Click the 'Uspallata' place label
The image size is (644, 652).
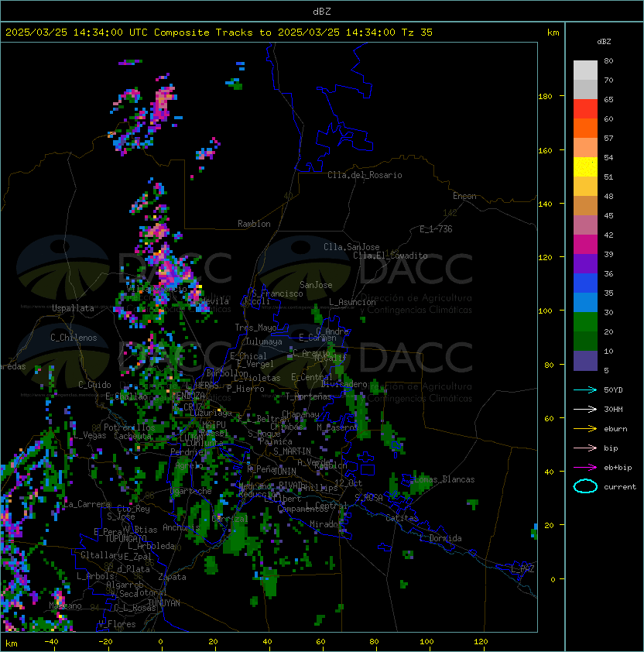(x=73, y=308)
